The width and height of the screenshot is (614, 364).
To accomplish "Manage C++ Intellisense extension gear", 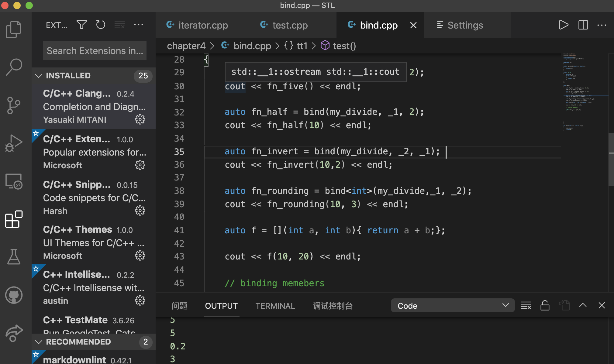I will click(140, 300).
